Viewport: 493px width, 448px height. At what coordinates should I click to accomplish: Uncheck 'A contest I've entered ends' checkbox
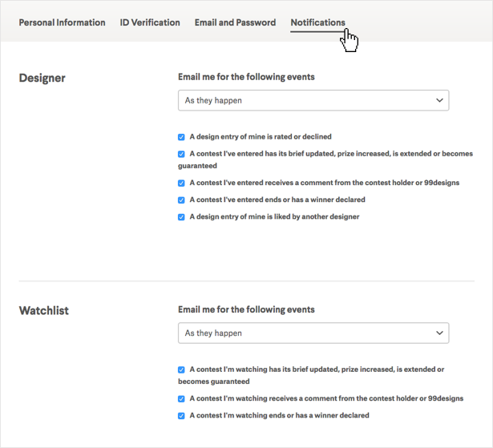pos(182,200)
